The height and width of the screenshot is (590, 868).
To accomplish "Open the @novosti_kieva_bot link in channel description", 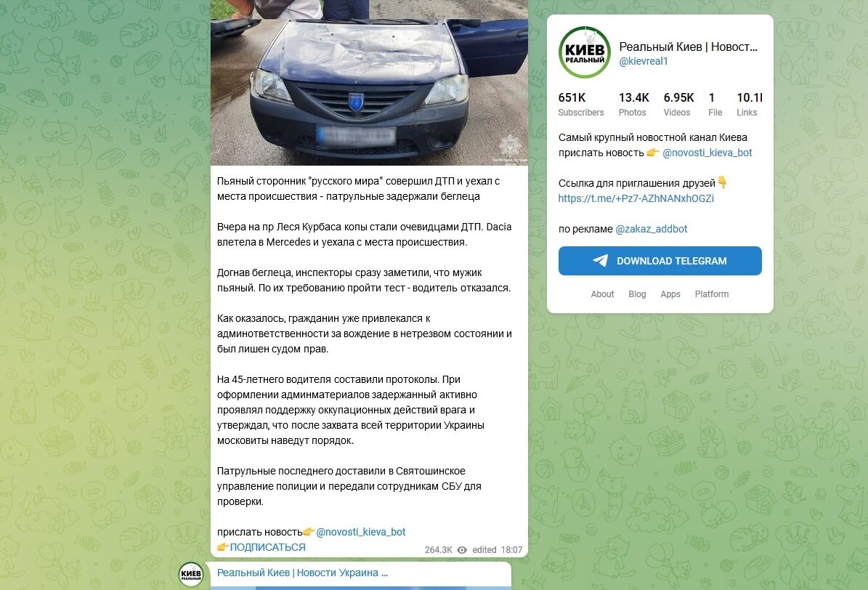I will (x=707, y=153).
